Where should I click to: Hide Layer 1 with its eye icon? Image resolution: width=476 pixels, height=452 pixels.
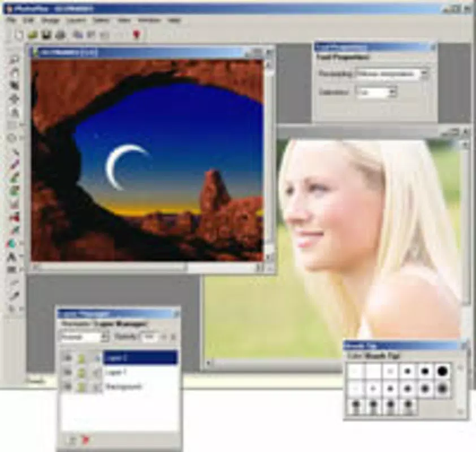click(x=67, y=372)
